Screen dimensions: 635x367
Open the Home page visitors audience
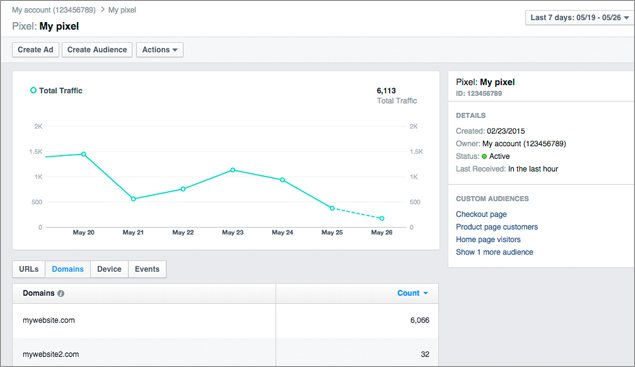pos(488,239)
